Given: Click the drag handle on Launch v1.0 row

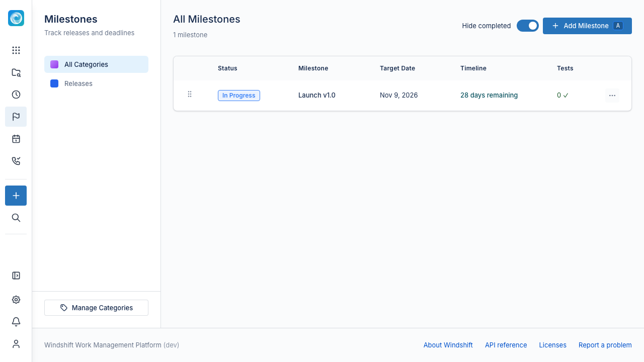Looking at the screenshot, I should click(190, 95).
